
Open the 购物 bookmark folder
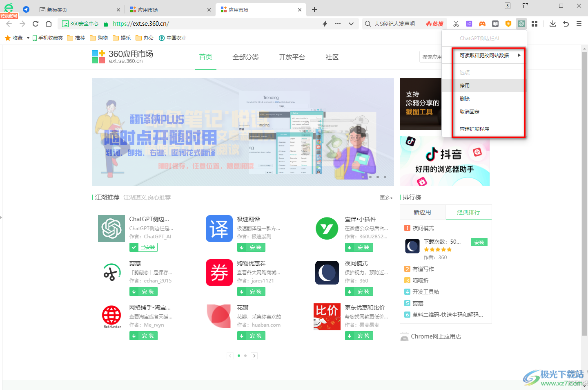(x=99, y=38)
